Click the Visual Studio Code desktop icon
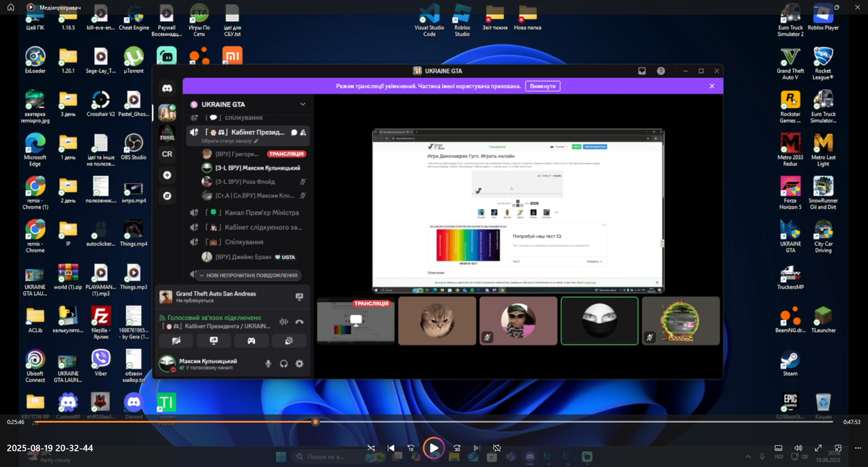Image resolution: width=868 pixels, height=467 pixels. pyautogui.click(x=429, y=20)
